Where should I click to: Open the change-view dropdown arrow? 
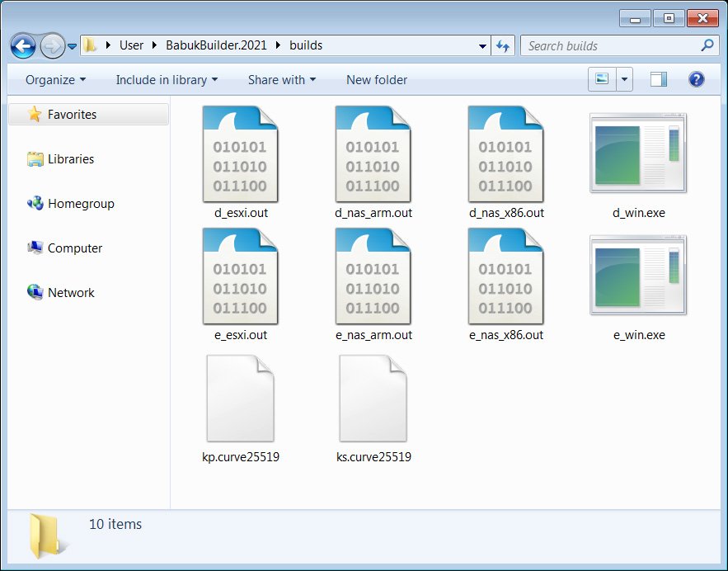point(624,79)
